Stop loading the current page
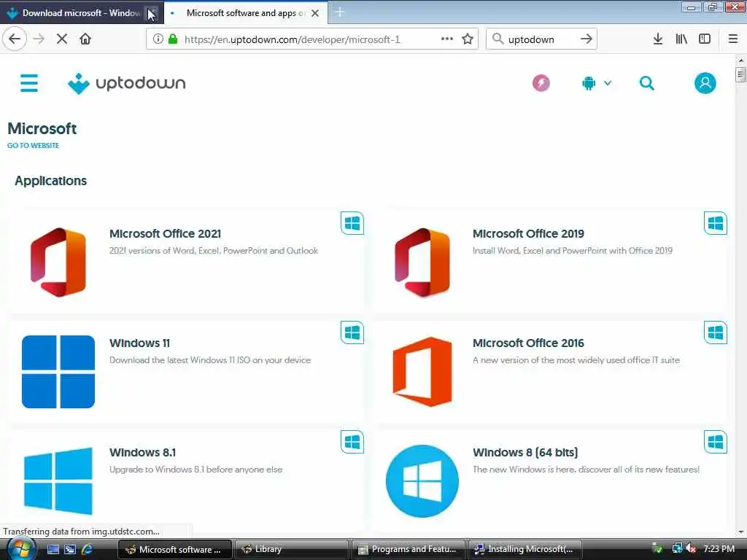 coord(62,39)
